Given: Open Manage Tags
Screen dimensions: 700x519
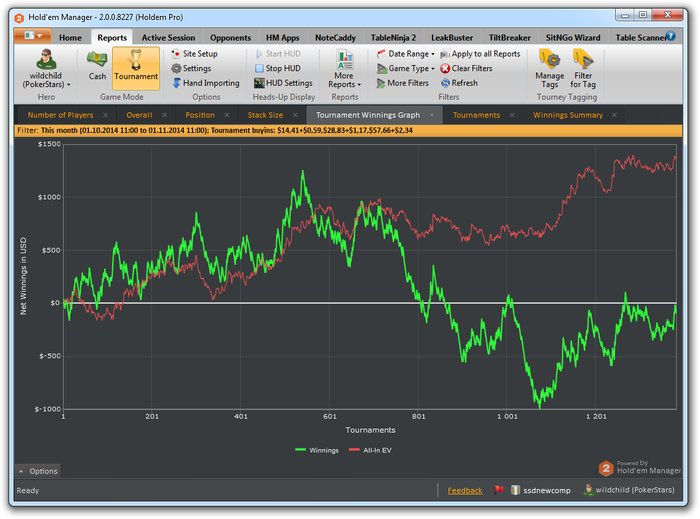Looking at the screenshot, I should click(x=549, y=67).
